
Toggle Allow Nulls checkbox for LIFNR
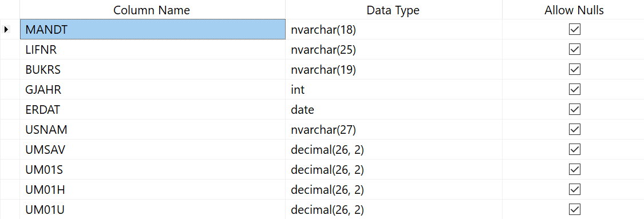[574, 50]
